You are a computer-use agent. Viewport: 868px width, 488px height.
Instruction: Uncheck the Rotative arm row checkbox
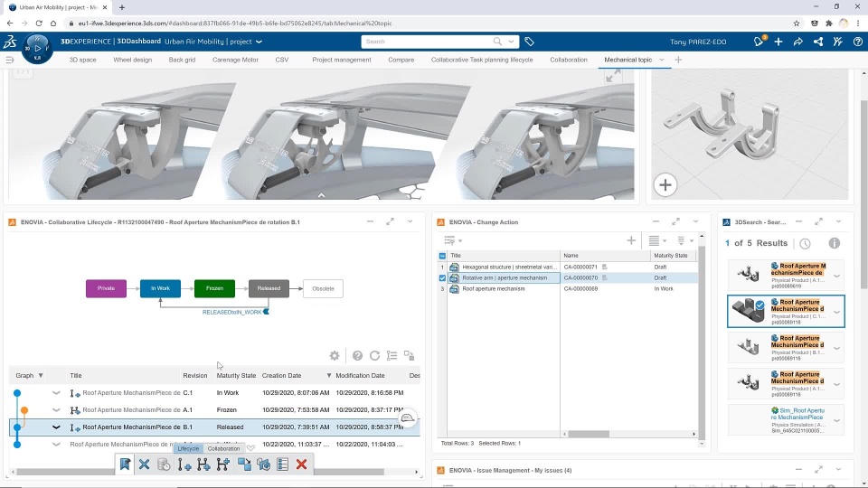(x=442, y=277)
